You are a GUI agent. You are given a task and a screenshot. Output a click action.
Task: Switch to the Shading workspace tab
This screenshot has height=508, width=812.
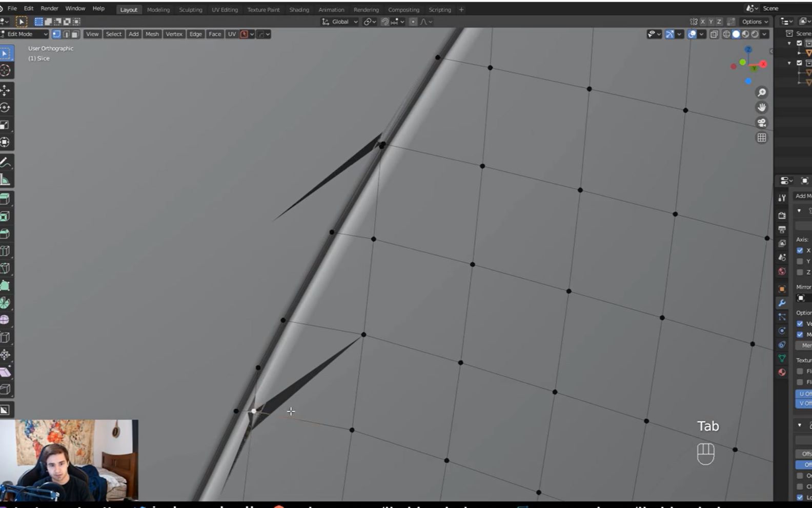pyautogui.click(x=299, y=10)
